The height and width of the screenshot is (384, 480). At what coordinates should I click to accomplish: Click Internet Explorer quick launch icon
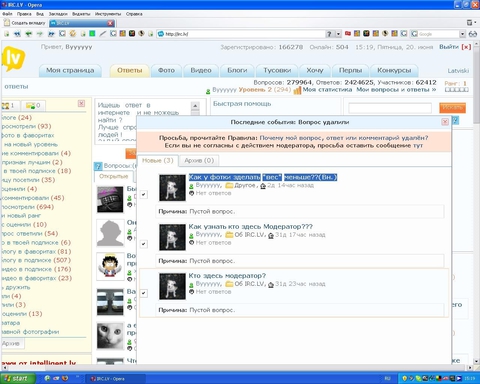click(x=47, y=378)
